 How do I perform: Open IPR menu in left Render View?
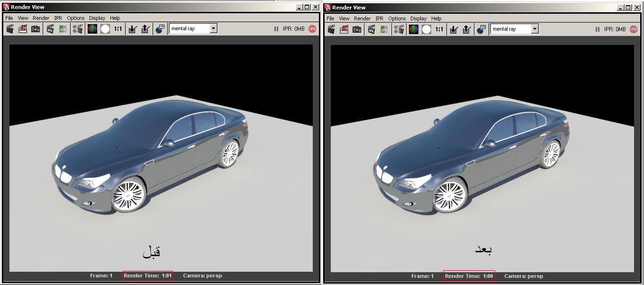tap(58, 18)
